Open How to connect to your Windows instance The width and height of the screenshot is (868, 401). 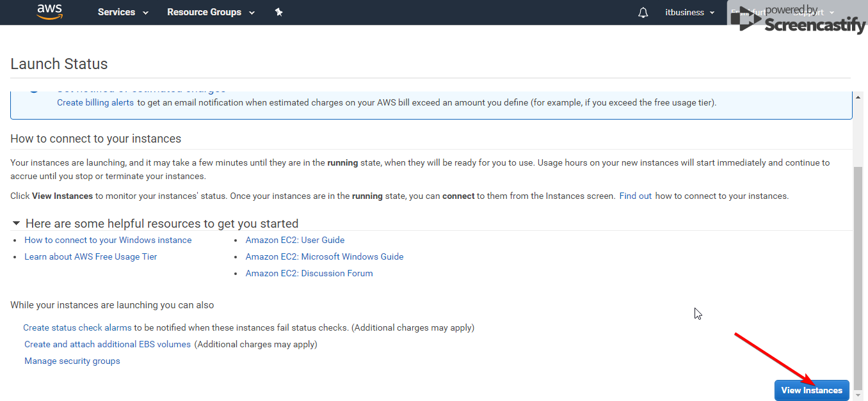point(108,240)
